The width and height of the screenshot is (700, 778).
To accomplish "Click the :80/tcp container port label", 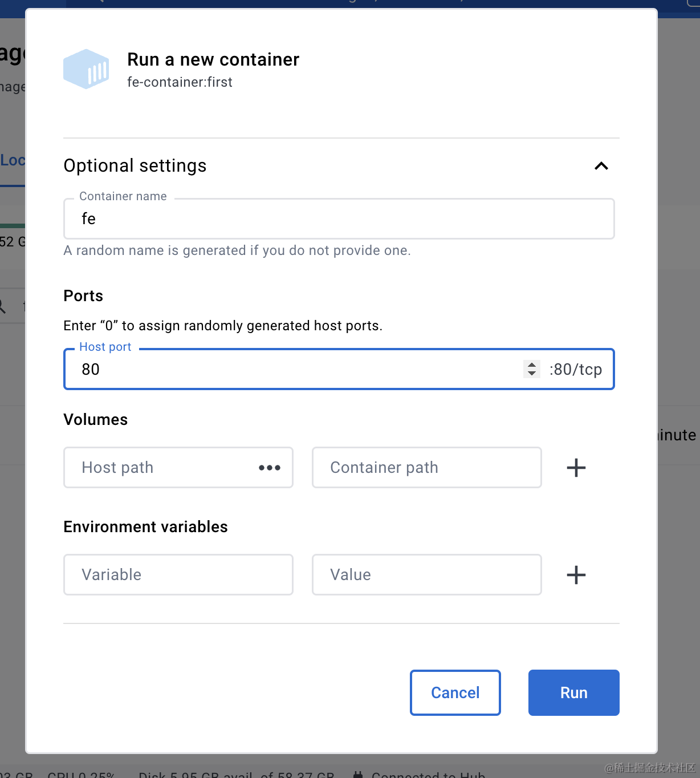I will click(x=576, y=370).
